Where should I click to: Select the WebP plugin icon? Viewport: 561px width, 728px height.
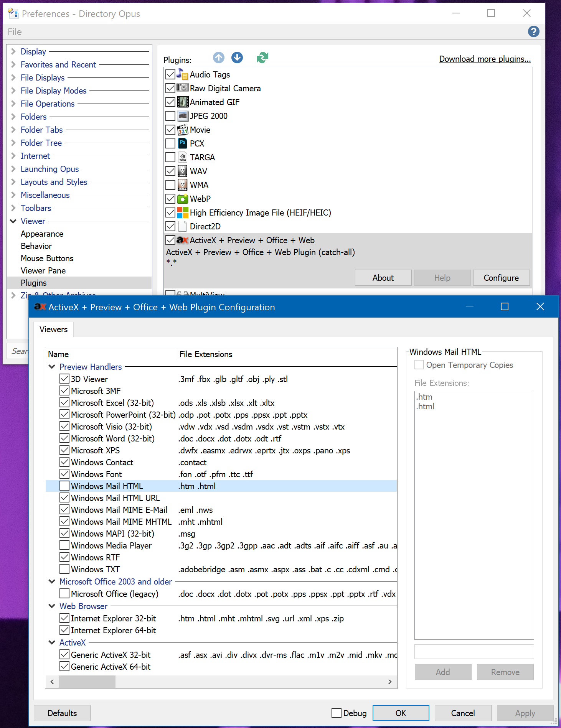tap(182, 198)
